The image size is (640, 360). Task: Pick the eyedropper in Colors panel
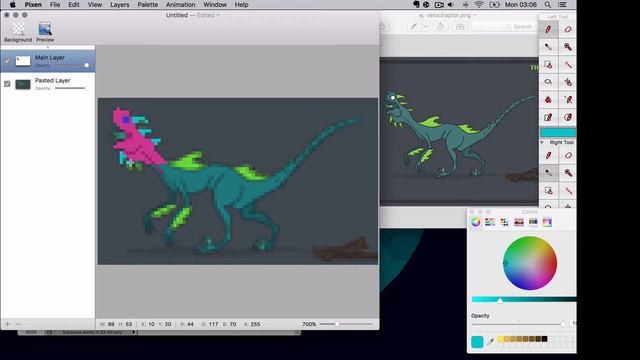point(490,342)
